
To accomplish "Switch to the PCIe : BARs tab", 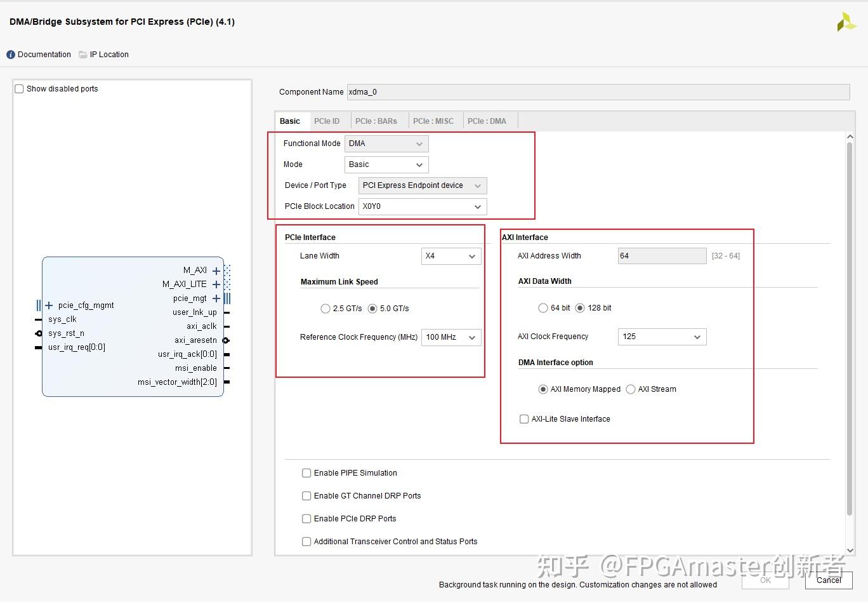I will (x=376, y=121).
